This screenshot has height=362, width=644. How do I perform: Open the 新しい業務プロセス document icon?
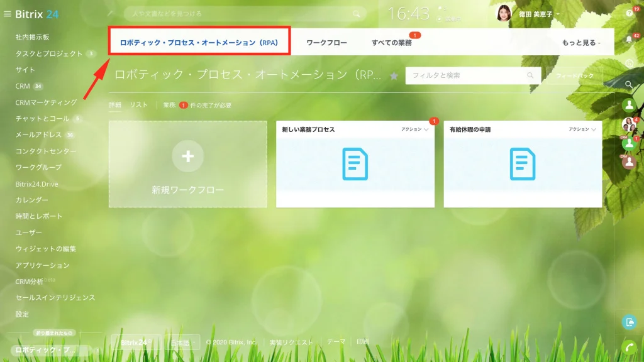coord(355,164)
